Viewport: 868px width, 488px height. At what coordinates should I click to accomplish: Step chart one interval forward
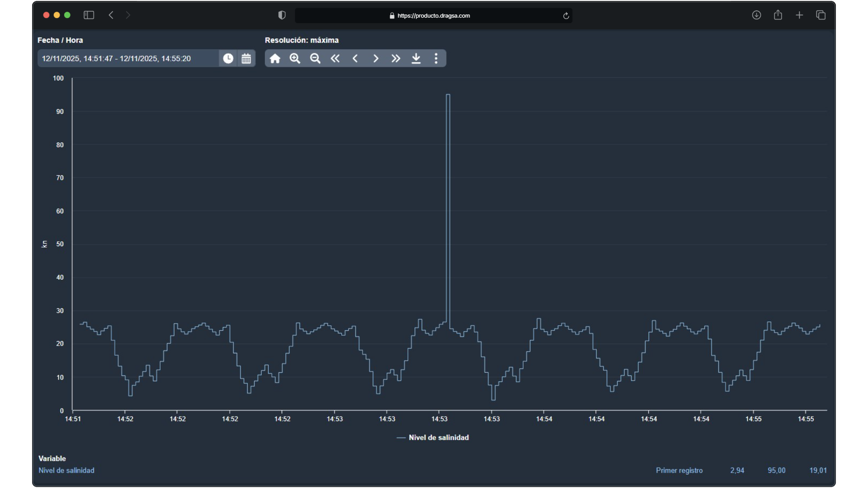coord(376,59)
